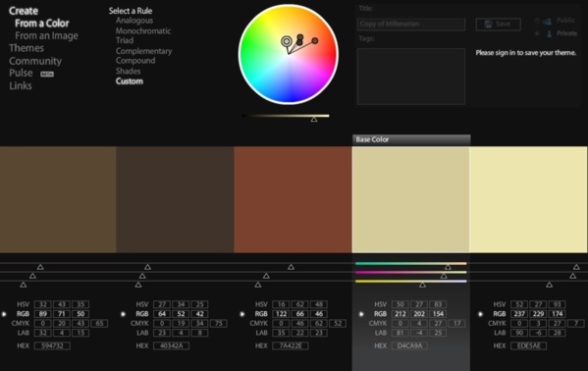Click the Save button
588x371 pixels.
498,24
